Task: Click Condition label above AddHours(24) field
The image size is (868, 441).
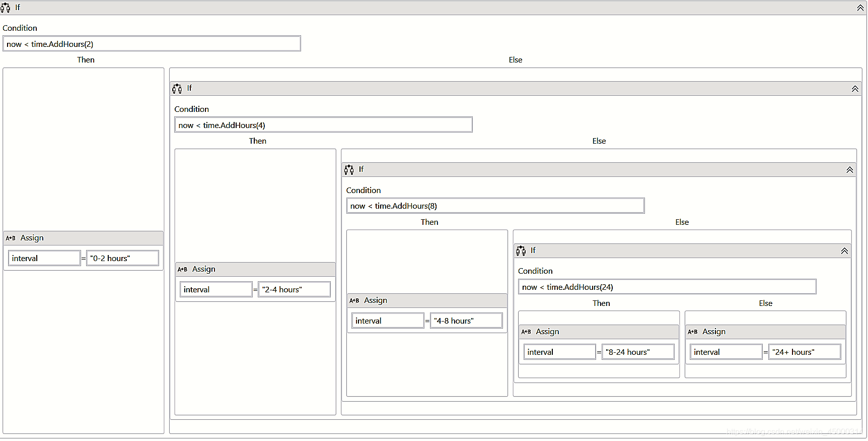Action: pyautogui.click(x=535, y=271)
